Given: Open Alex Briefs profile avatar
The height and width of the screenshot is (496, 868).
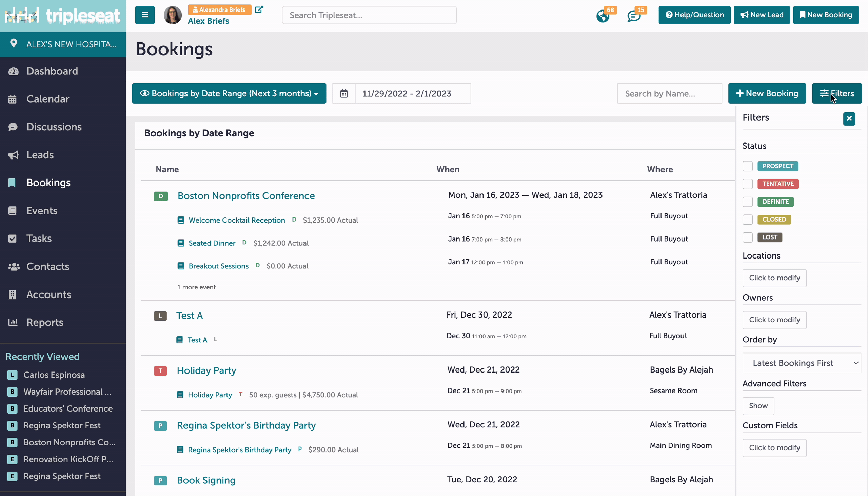Looking at the screenshot, I should [x=173, y=15].
